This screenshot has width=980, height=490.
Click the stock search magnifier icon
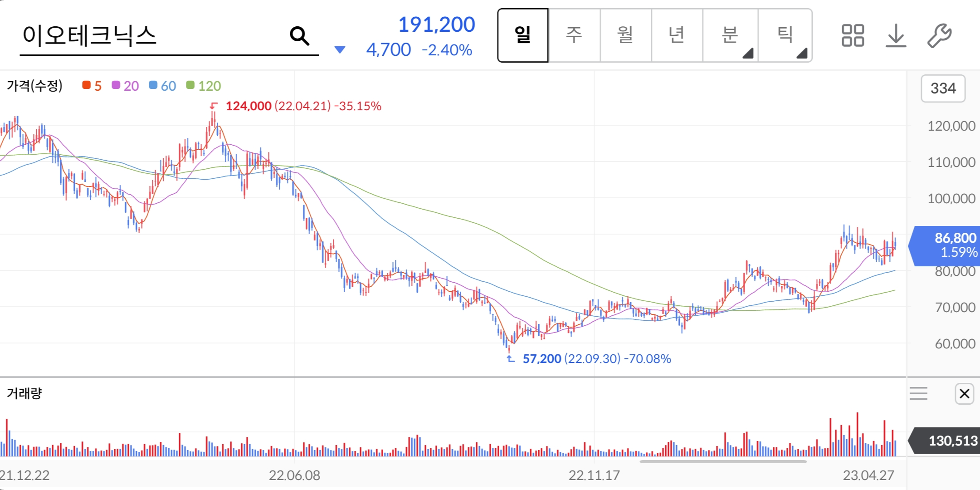tap(299, 35)
